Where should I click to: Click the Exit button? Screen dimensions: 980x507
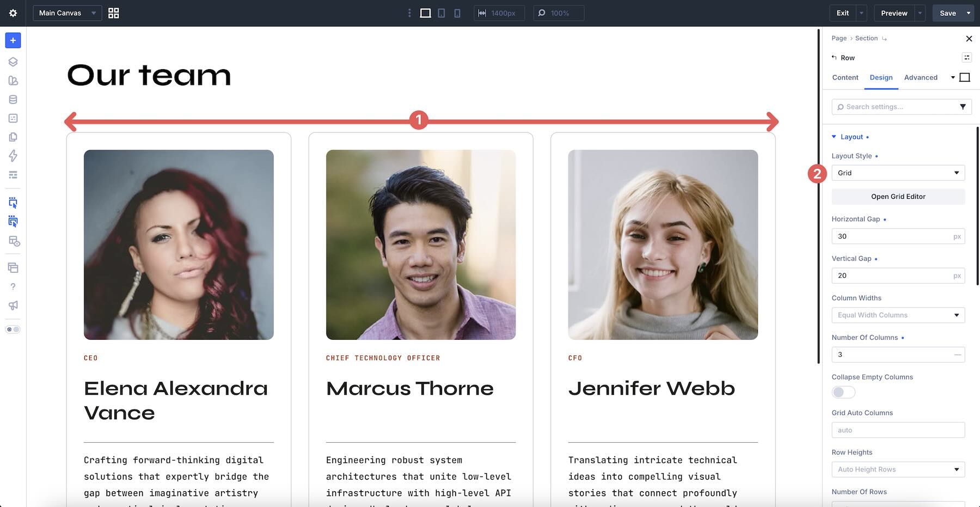pos(843,13)
